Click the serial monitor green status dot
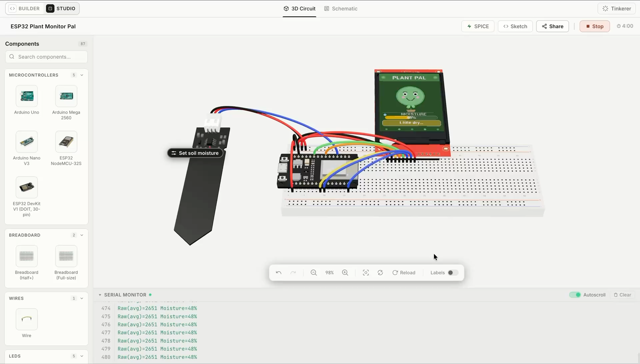Image resolution: width=640 pixels, height=364 pixels. tap(150, 295)
